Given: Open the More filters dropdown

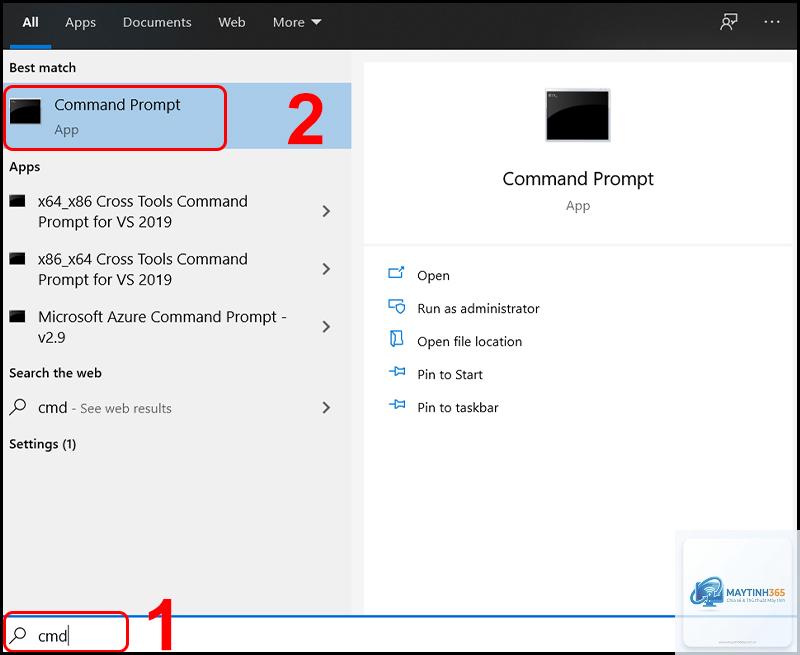Looking at the screenshot, I should [296, 22].
